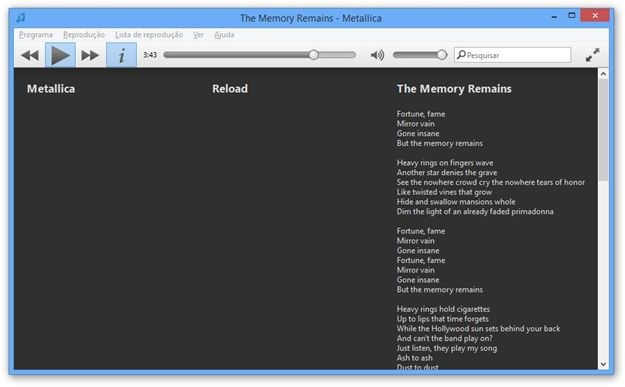Screen dimensions: 625x387
Task: Mute audio with the speaker icon
Action: pos(377,55)
